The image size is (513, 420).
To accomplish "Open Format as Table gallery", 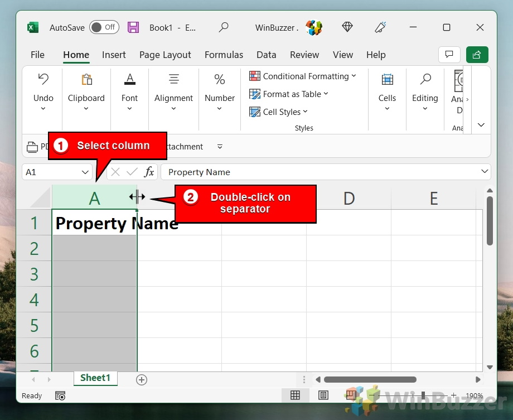I will [x=288, y=94].
